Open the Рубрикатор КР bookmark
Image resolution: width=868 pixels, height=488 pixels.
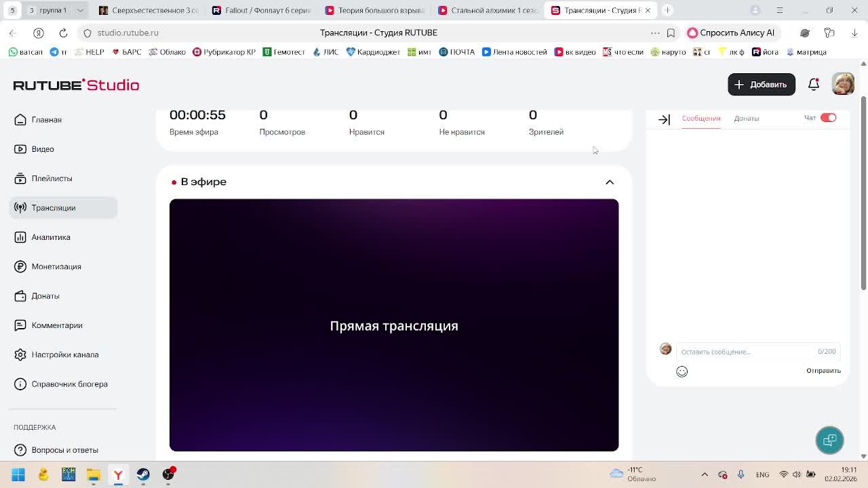[224, 52]
